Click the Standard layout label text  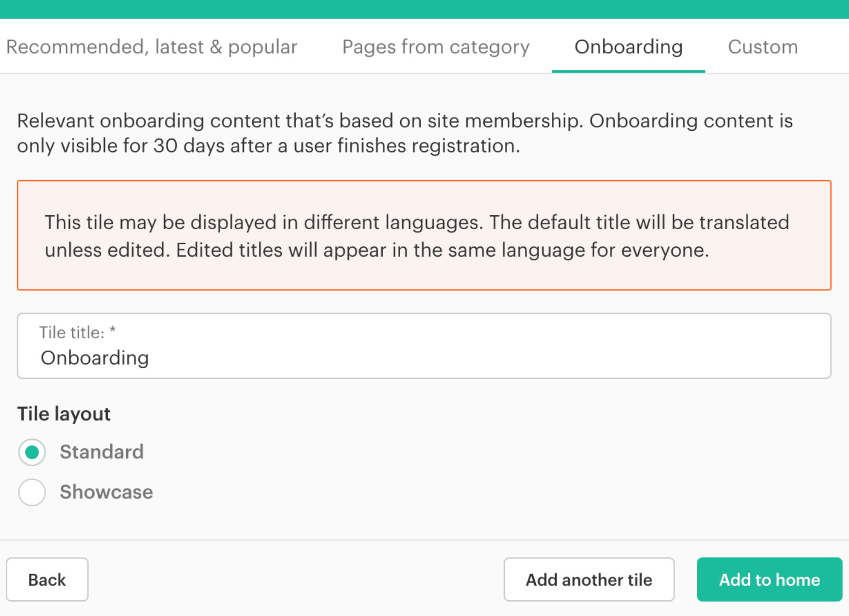[101, 452]
